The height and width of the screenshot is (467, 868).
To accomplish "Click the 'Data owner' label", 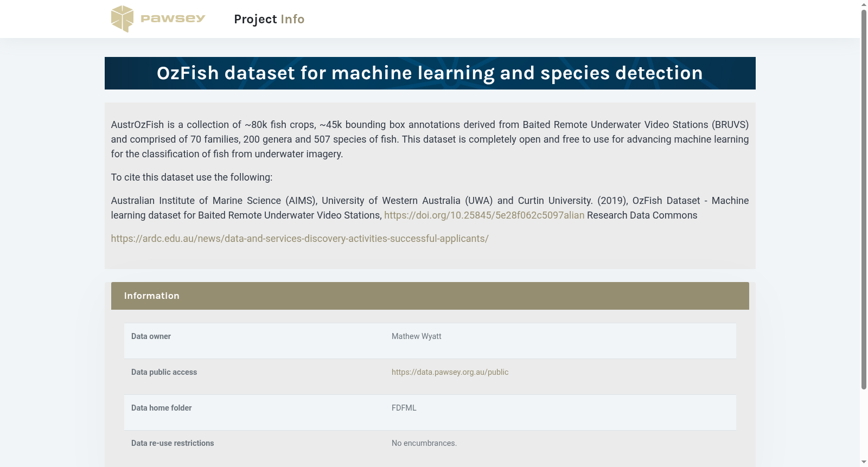I will (x=151, y=336).
